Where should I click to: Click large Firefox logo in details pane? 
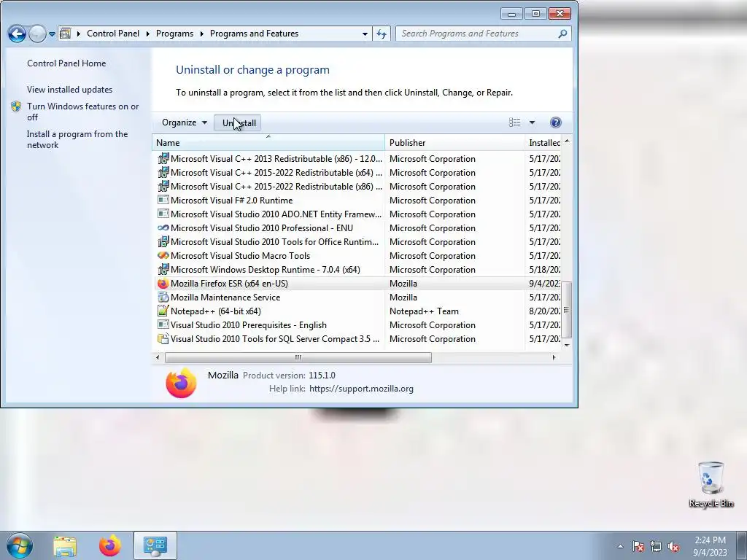(x=181, y=383)
